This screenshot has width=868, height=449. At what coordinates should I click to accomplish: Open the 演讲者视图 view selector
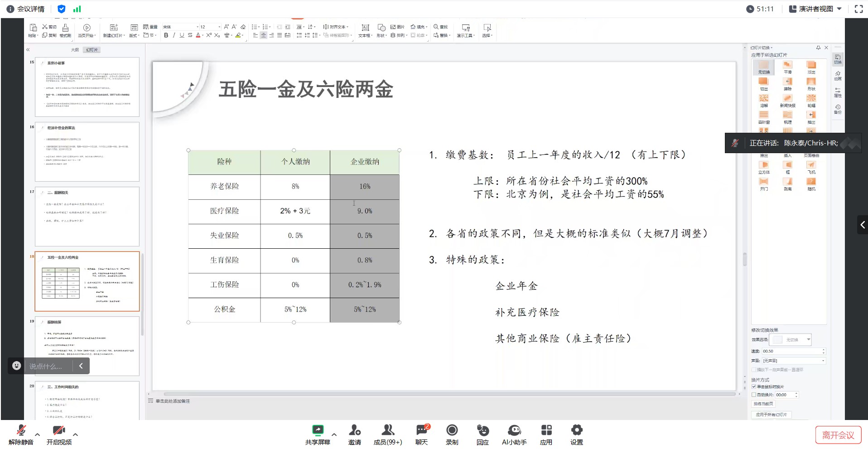click(816, 8)
